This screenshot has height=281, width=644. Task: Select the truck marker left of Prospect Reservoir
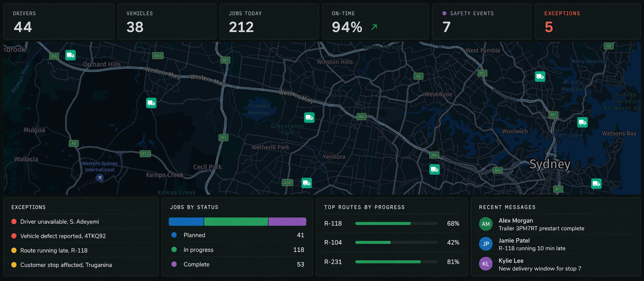point(151,103)
